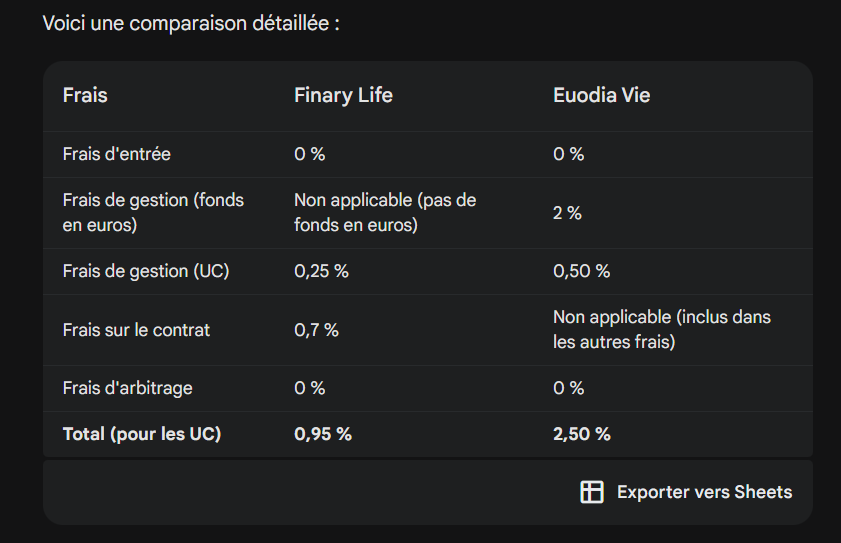Screen dimensions: 841x543
Task: Click Frais d'arbitrage row label
Action: point(128,388)
